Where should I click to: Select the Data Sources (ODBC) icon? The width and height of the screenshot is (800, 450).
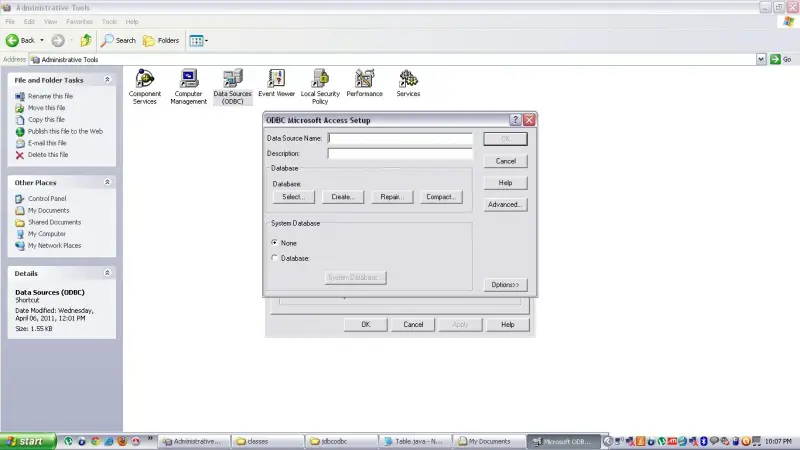point(232,87)
